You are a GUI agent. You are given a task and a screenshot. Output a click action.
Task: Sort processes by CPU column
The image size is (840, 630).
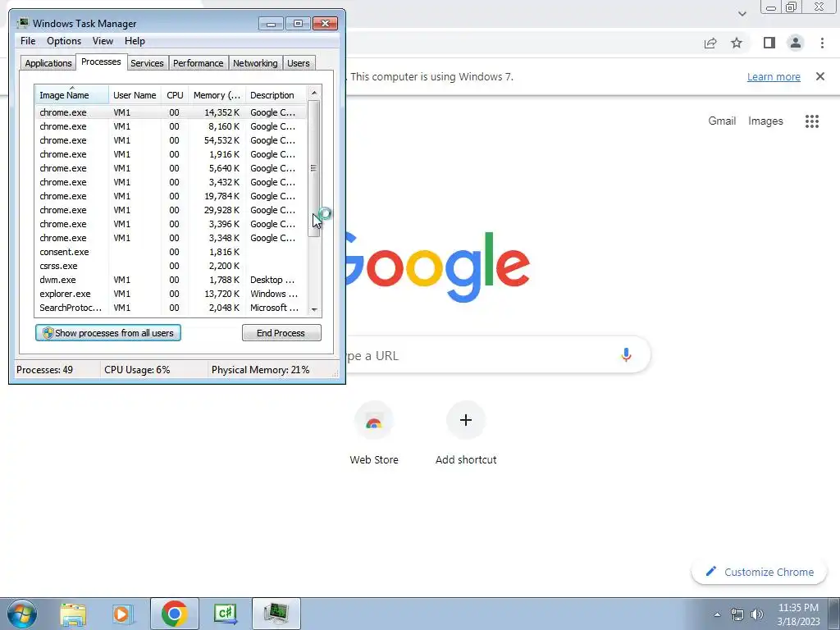[x=175, y=95]
